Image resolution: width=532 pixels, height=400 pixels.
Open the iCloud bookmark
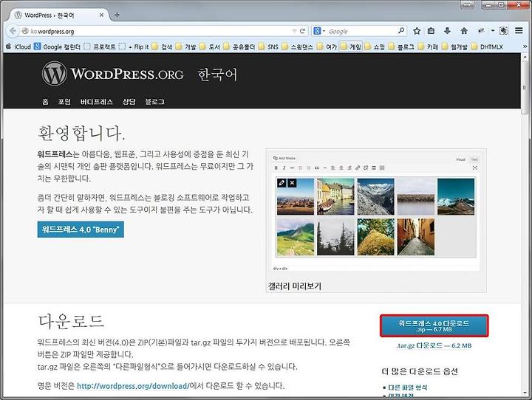(x=18, y=46)
